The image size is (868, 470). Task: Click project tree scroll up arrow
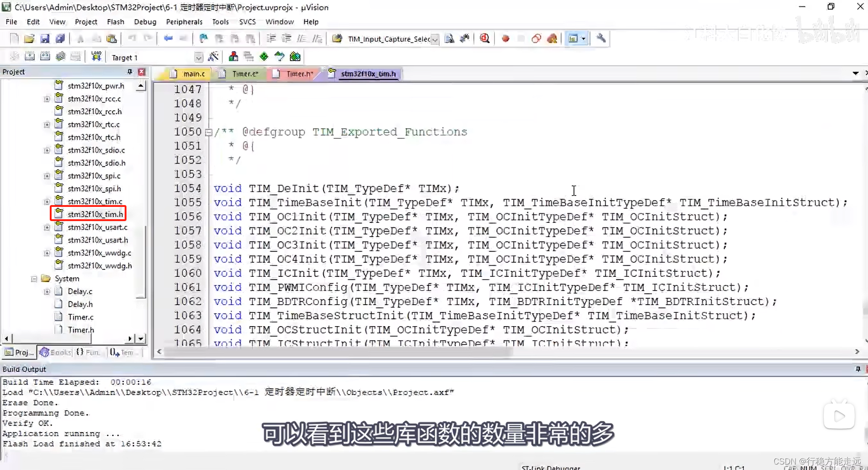tap(141, 86)
